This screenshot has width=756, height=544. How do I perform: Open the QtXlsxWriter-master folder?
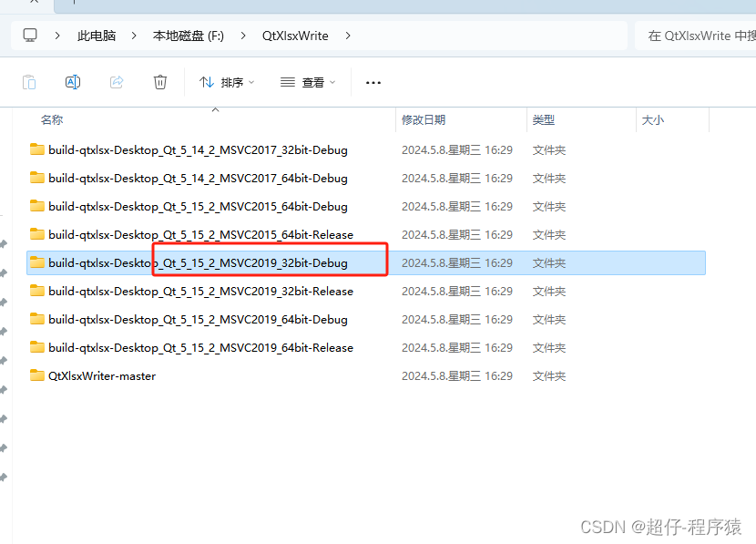click(100, 375)
